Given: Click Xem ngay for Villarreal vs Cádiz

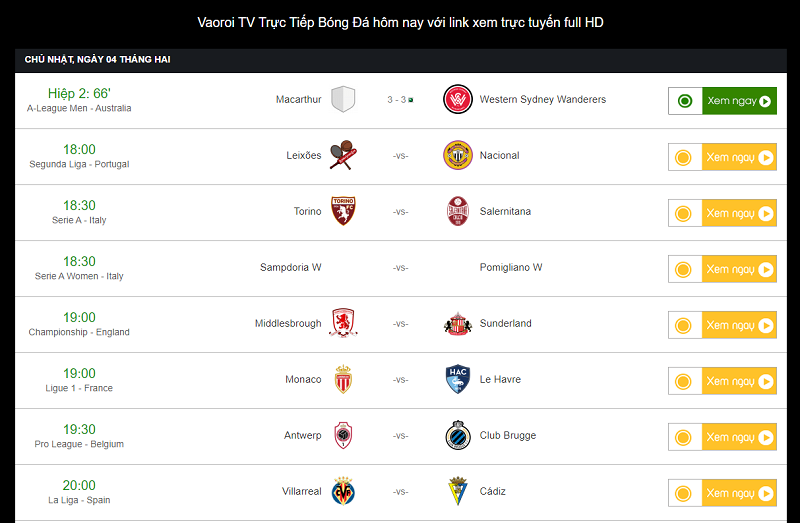Looking at the screenshot, I should [739, 493].
